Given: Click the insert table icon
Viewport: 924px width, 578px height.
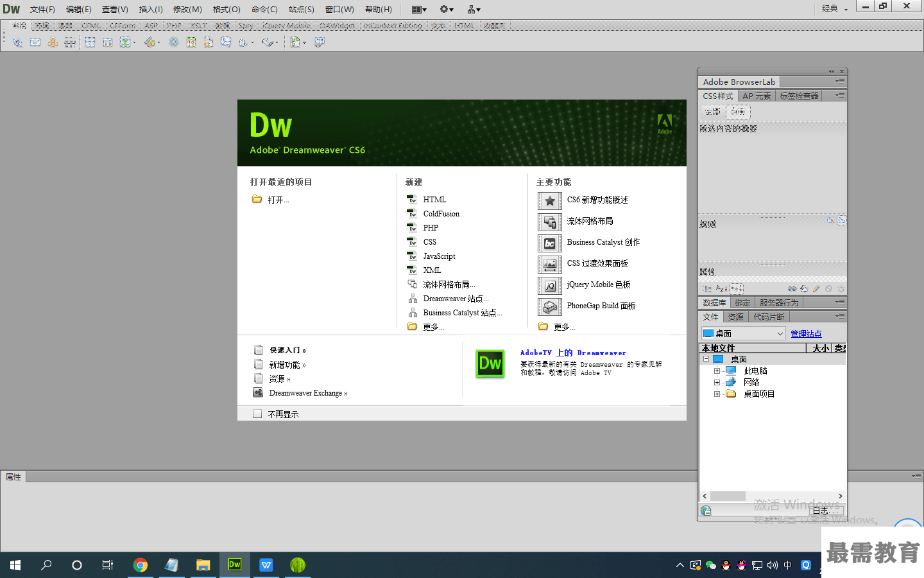Looking at the screenshot, I should tap(90, 42).
